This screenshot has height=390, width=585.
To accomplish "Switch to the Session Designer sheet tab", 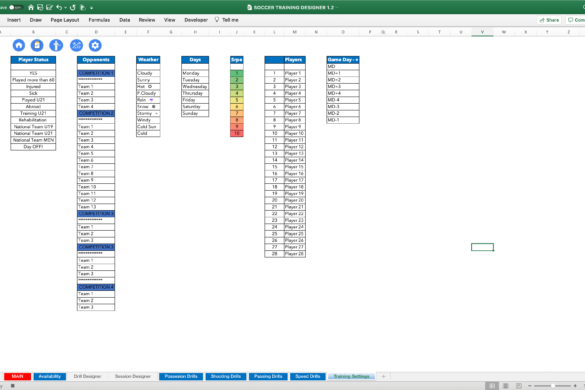I will [133, 376].
